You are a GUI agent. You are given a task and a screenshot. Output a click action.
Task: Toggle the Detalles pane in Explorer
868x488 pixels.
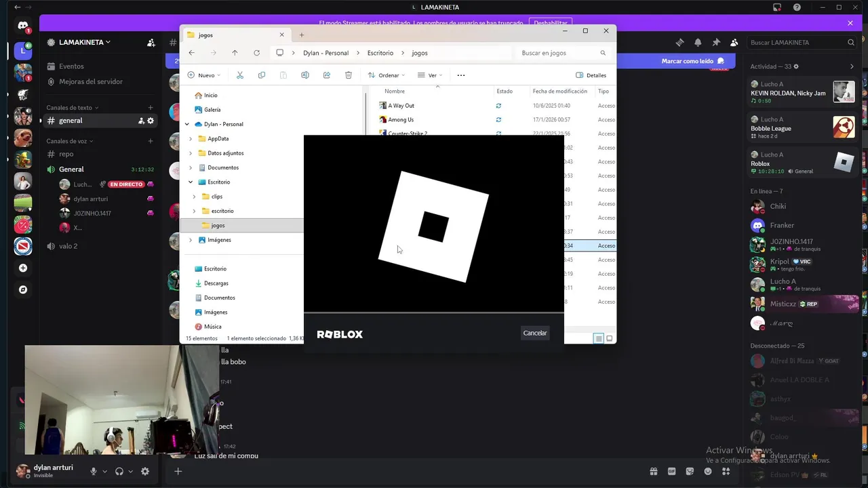pyautogui.click(x=591, y=75)
